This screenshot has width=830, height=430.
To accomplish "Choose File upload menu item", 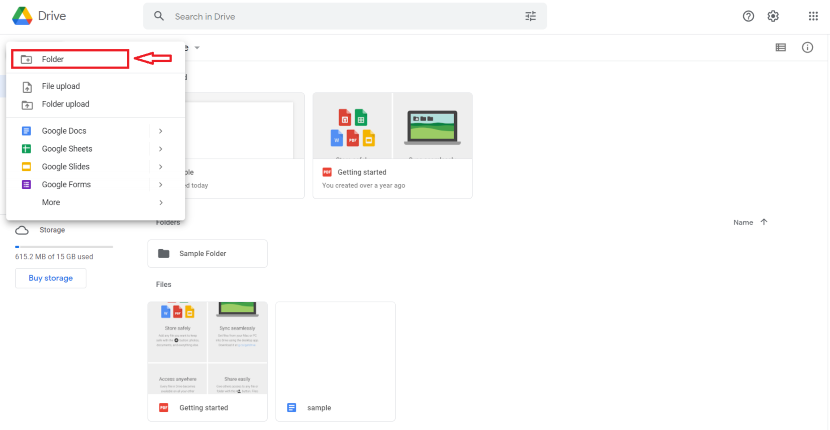I will point(95,86).
